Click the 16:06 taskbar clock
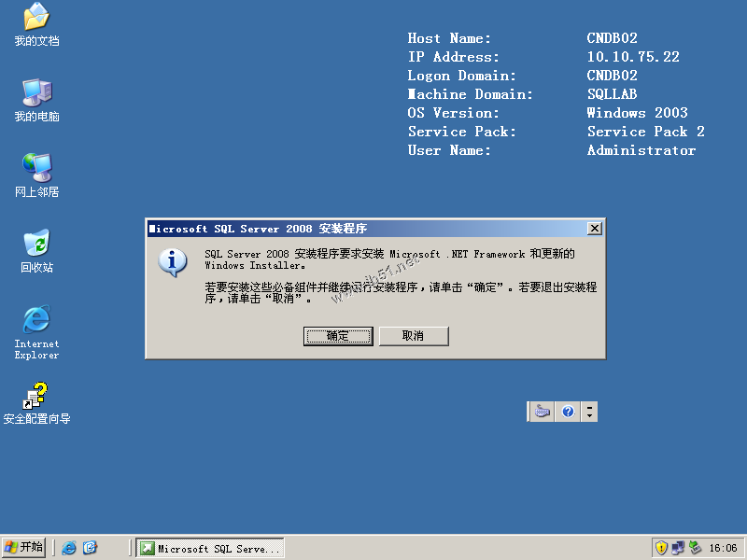The height and width of the screenshot is (560, 747). (x=723, y=548)
